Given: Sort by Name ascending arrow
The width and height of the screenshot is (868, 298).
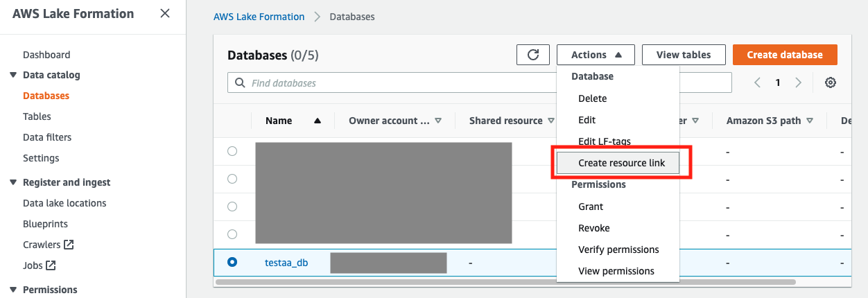Looking at the screenshot, I should pos(318,121).
